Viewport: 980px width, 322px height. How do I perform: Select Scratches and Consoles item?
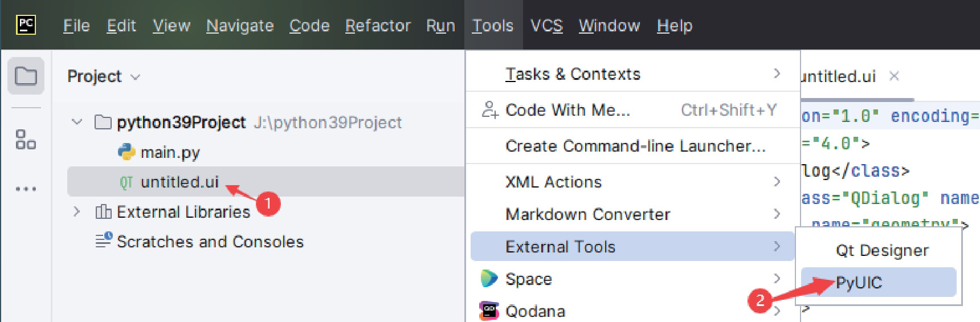tap(210, 242)
